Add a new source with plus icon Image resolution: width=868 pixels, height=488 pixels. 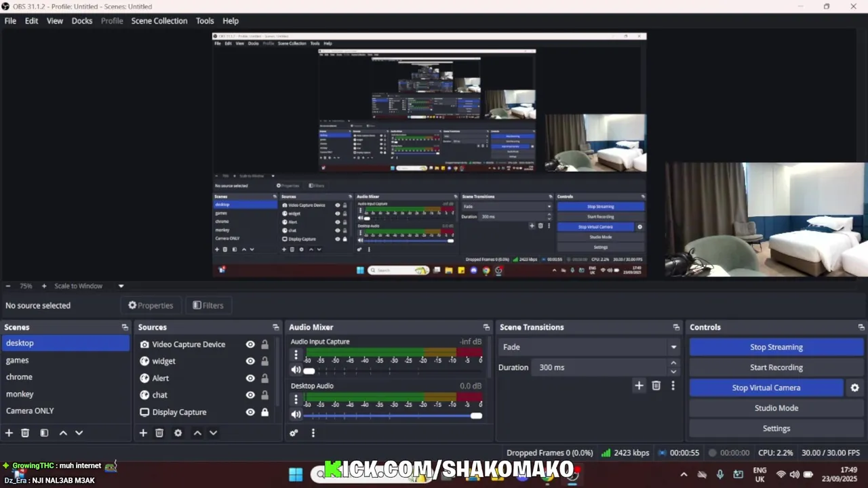(x=143, y=433)
